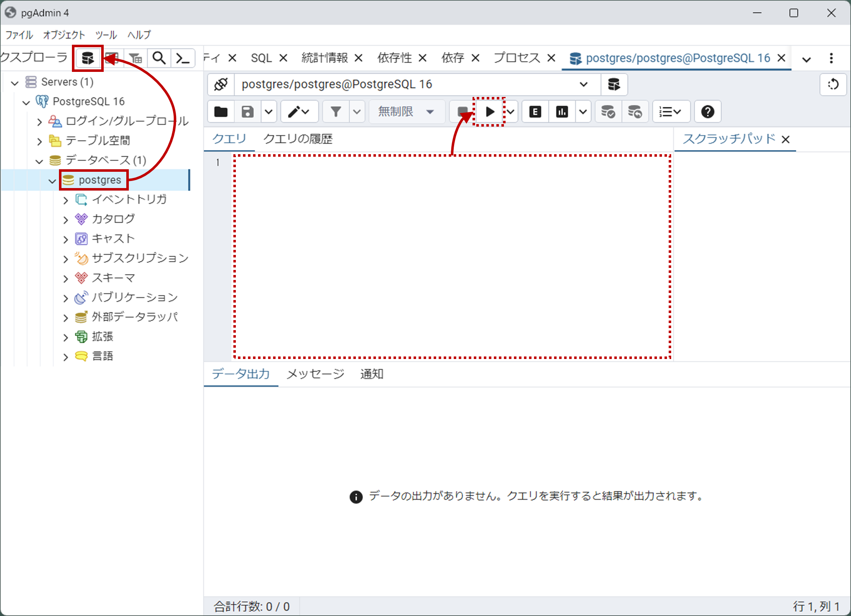Viewport: 851px width, 616px height.
Task: Select the キャスト tree item
Action: 114,239
